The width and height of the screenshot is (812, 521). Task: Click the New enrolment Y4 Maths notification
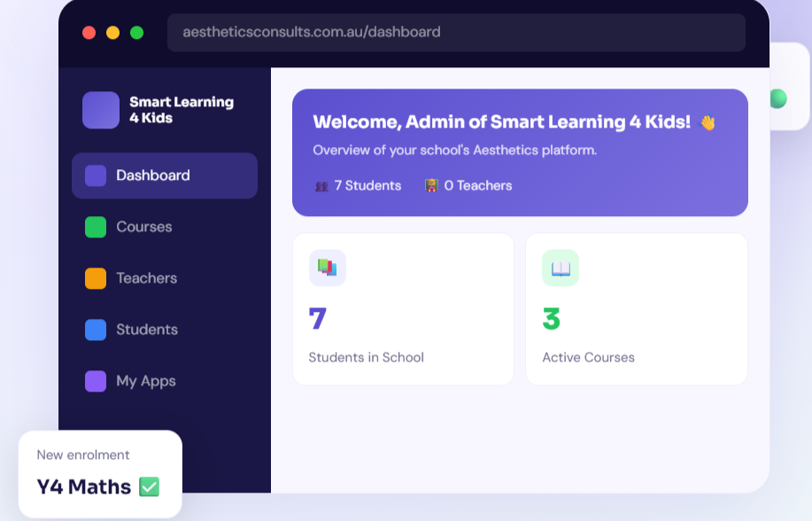[99, 473]
